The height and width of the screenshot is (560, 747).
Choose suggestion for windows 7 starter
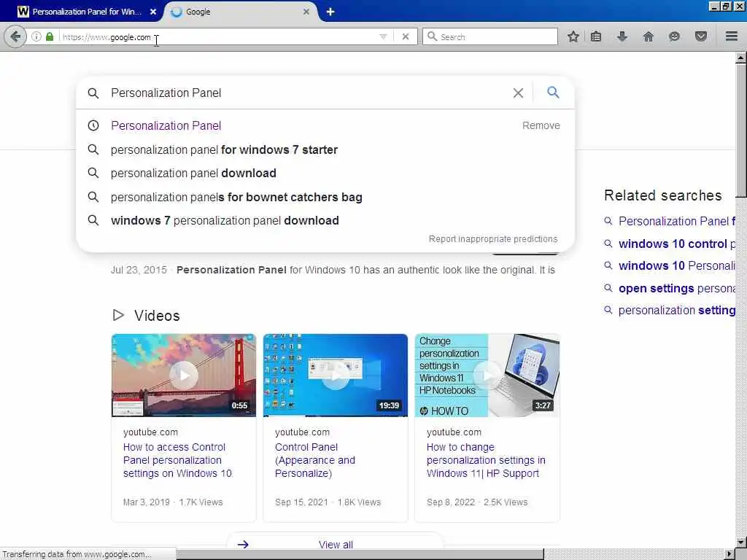click(x=224, y=150)
